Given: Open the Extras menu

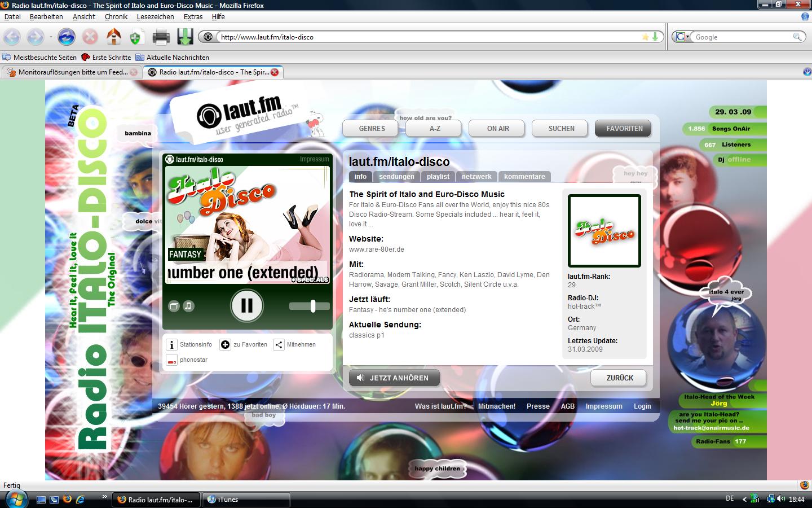Looking at the screenshot, I should click(x=193, y=17).
